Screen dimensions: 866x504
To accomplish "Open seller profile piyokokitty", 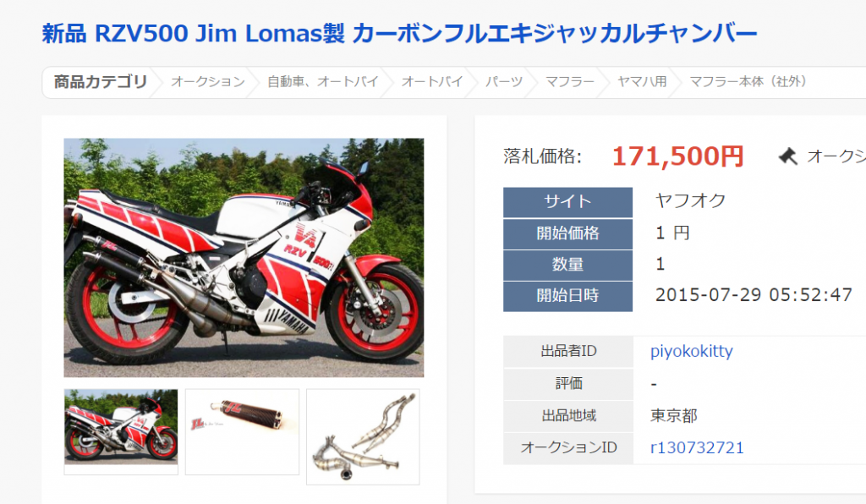I will click(x=692, y=351).
